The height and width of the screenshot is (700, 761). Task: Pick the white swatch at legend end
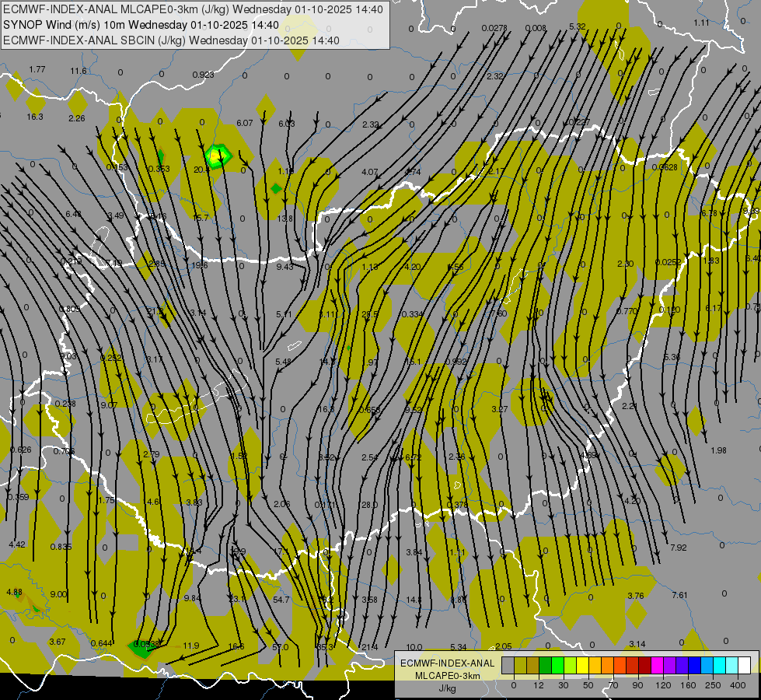click(x=744, y=665)
